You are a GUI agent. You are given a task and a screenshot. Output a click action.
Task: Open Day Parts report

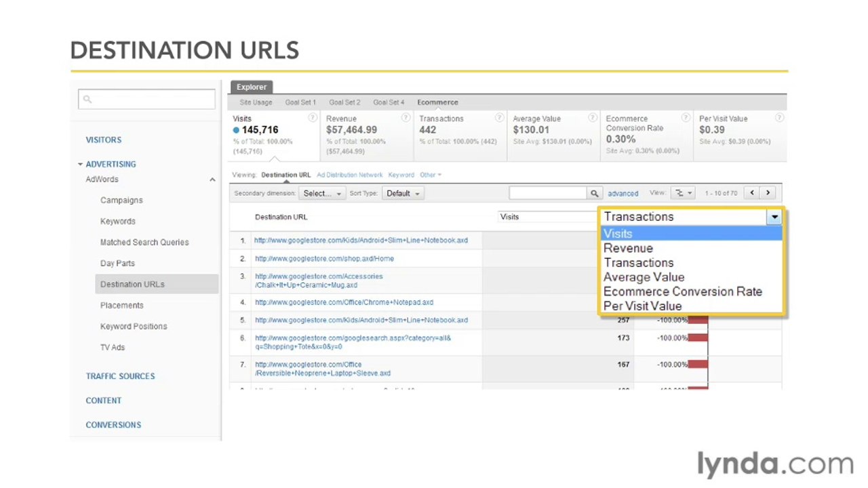coord(117,264)
